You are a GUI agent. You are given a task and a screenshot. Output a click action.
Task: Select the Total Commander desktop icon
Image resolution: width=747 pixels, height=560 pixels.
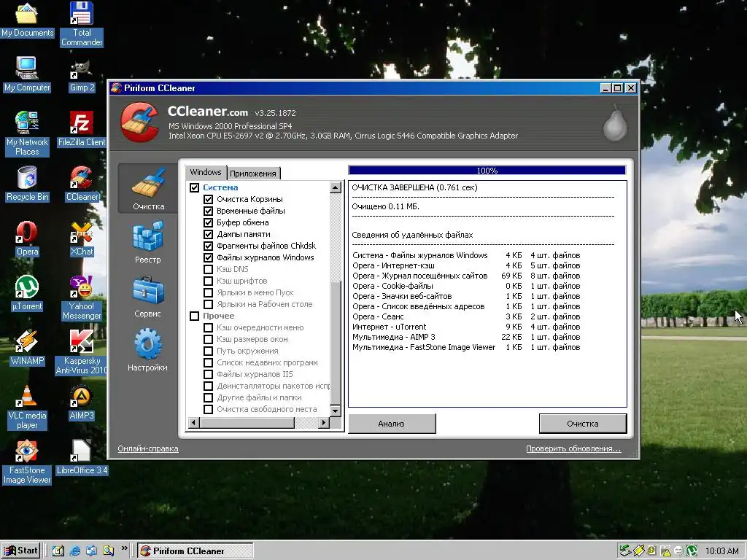click(82, 24)
